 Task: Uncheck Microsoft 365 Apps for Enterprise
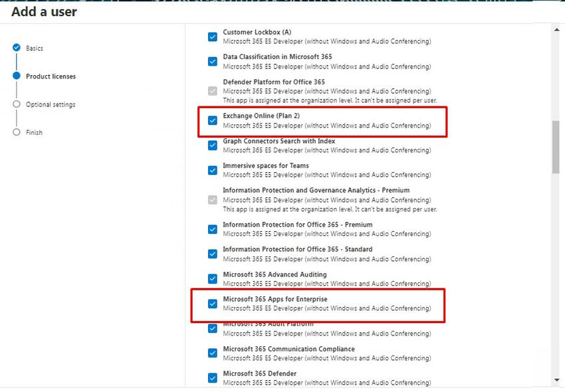tap(212, 304)
